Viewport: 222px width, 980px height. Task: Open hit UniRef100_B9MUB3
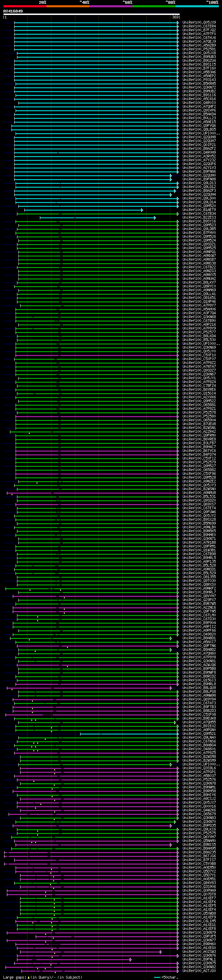199,57
